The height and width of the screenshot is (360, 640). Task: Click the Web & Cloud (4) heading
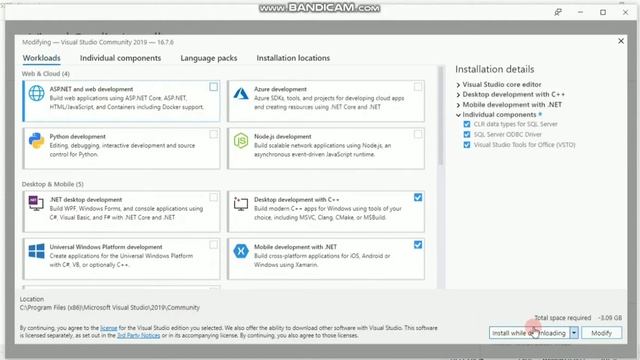pos(46,74)
